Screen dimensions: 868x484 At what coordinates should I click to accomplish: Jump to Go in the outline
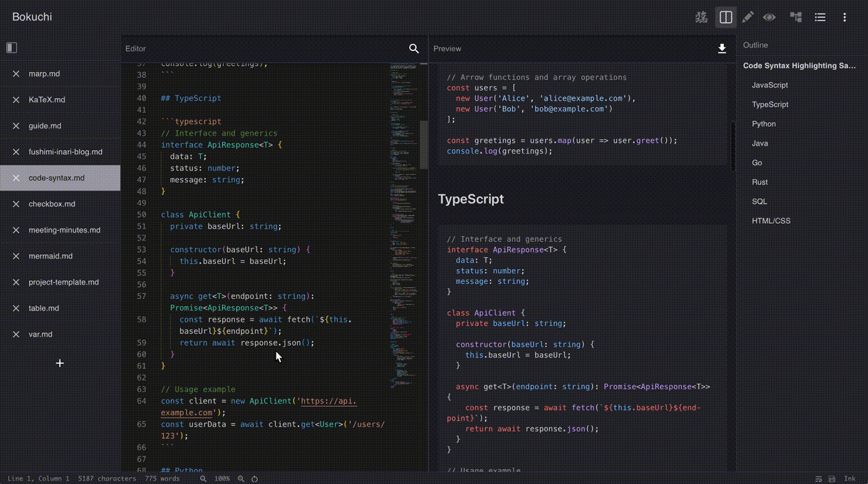point(757,163)
